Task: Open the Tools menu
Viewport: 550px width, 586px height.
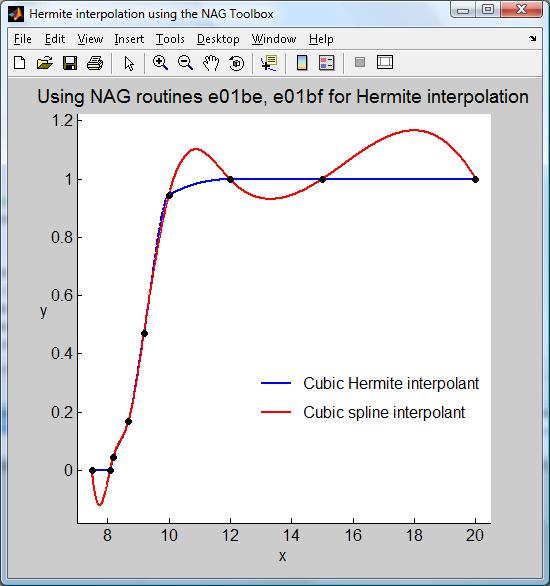Action: point(170,39)
